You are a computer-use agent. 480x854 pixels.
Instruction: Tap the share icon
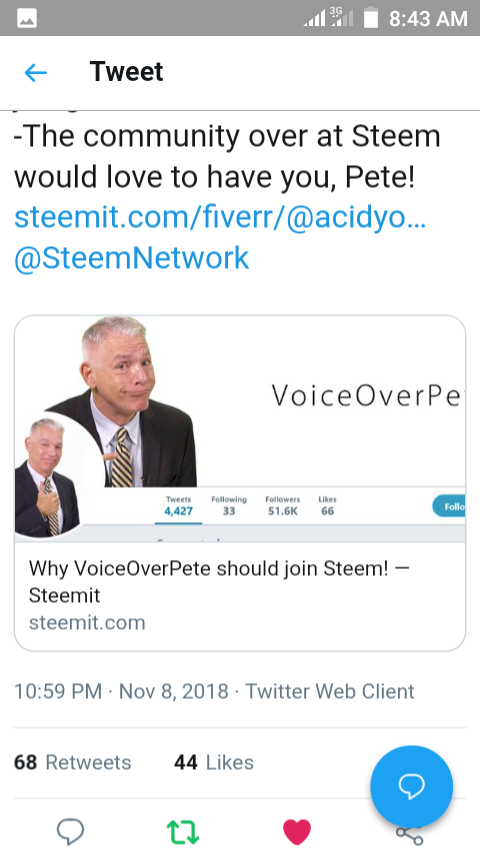[409, 834]
